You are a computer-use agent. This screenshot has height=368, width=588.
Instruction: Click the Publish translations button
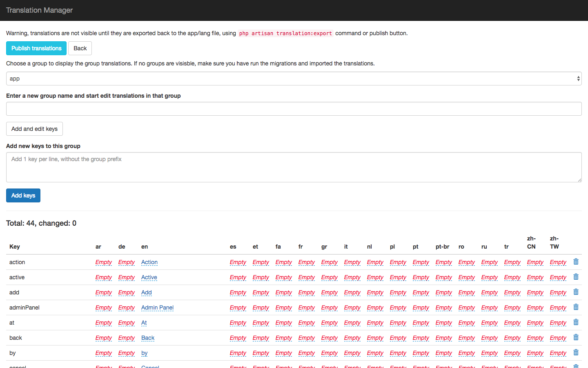pyautogui.click(x=36, y=48)
